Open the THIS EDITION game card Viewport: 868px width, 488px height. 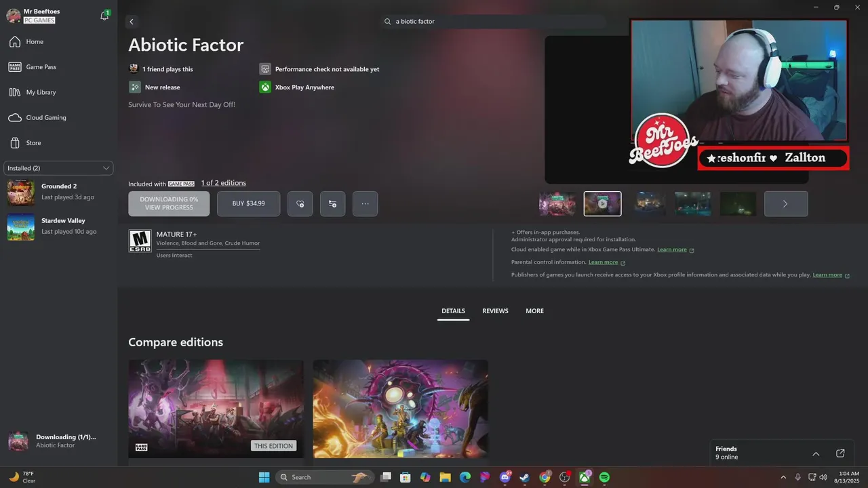(216, 409)
